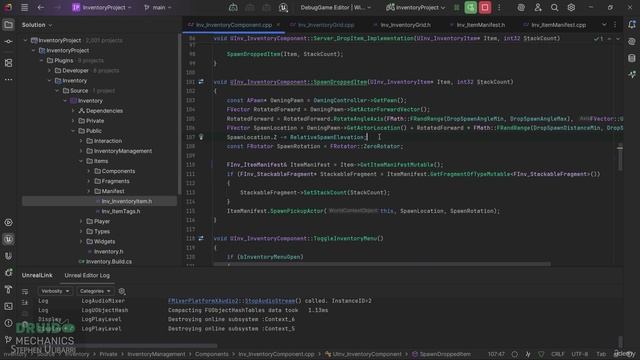Open the Database tool window icon
Screen dimensions: 640x360
pos(632,58)
